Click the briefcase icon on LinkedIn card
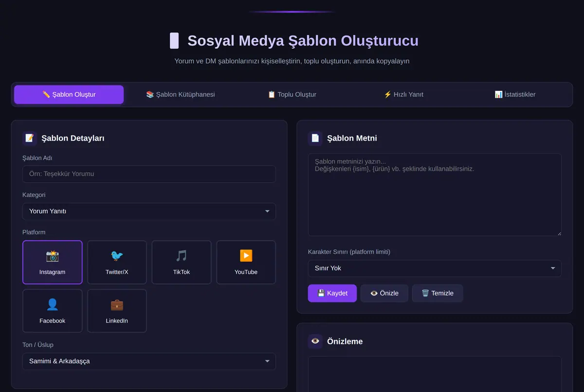Screen dimensions: 584x392 click(x=117, y=304)
